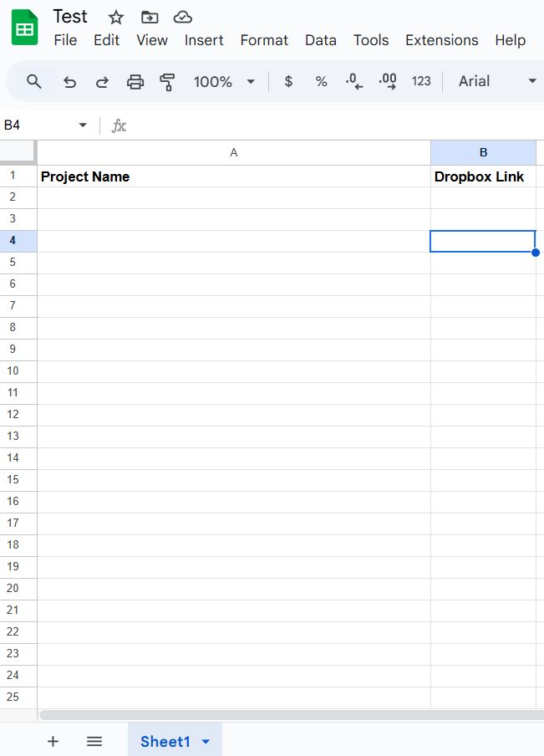Image resolution: width=544 pixels, height=756 pixels.
Task: Click the search menus magnifier icon
Action: coord(34,81)
